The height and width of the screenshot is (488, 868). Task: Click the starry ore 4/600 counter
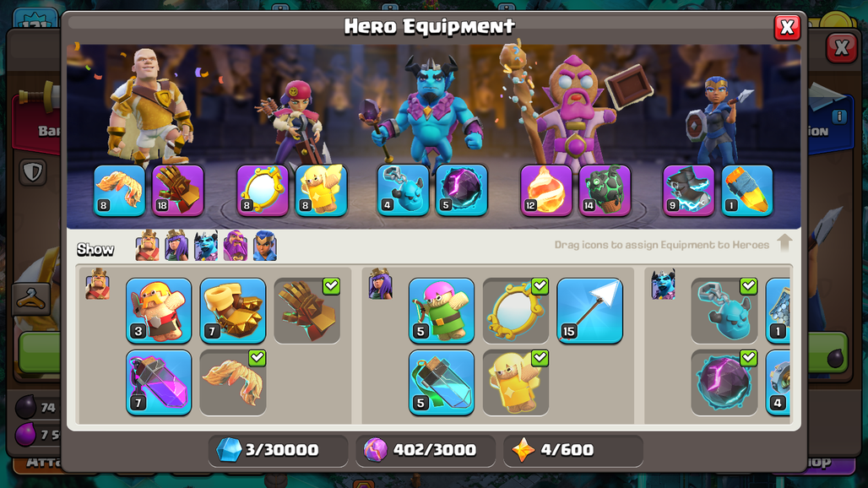pyautogui.click(x=573, y=450)
